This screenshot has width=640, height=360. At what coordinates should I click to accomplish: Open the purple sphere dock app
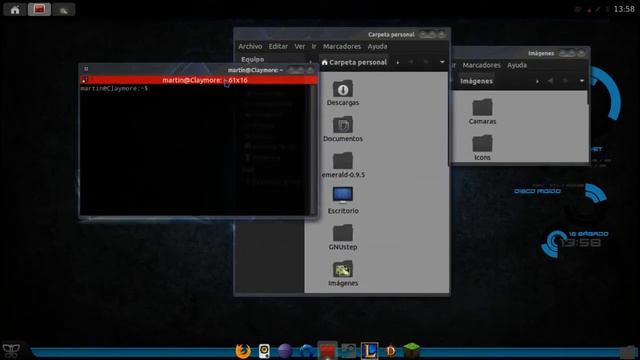pyautogui.click(x=285, y=351)
